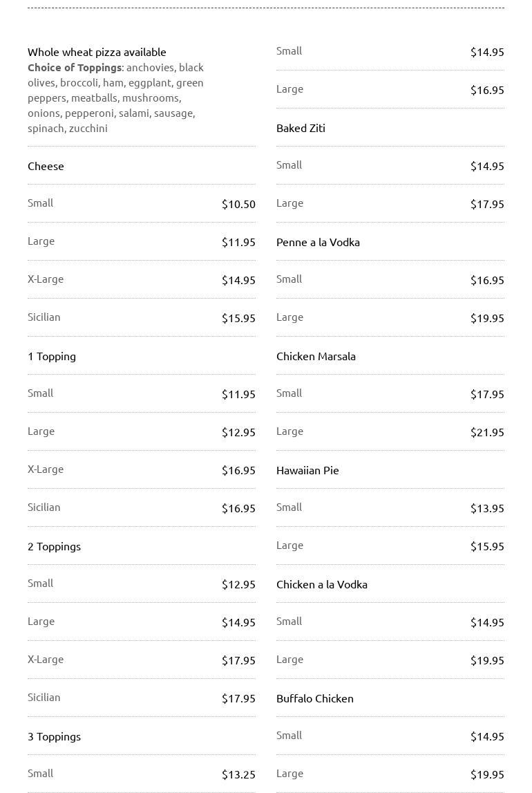Select the Hawaiian Pie heading
Image resolution: width=532 pixels, height=793 pixels.
click(x=307, y=470)
